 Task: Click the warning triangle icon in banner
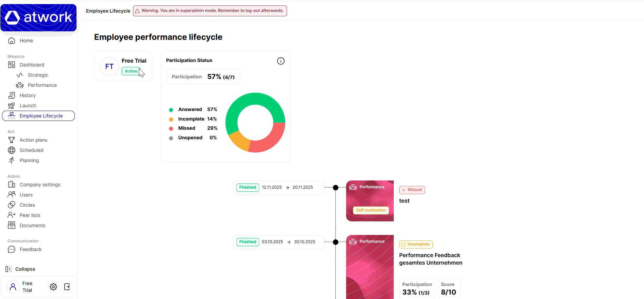(x=137, y=11)
